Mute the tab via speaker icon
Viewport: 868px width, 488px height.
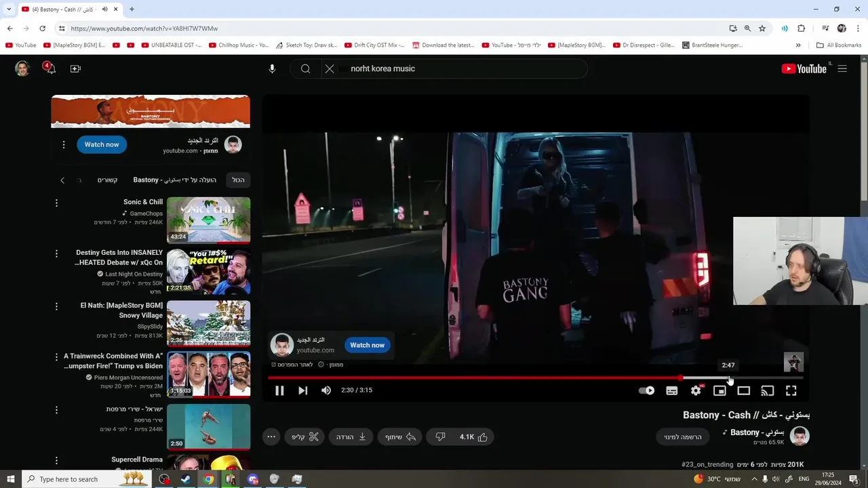pos(104,9)
